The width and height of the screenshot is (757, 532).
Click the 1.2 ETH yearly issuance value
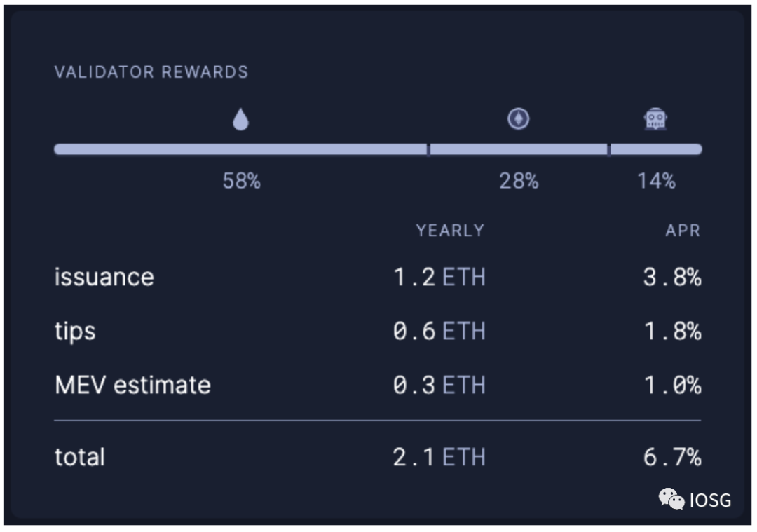pos(439,277)
